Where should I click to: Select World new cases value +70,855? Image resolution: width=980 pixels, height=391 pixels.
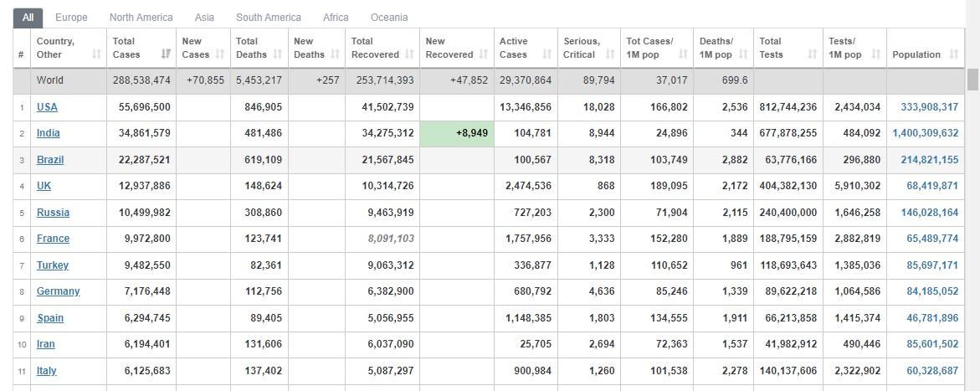coord(205,80)
